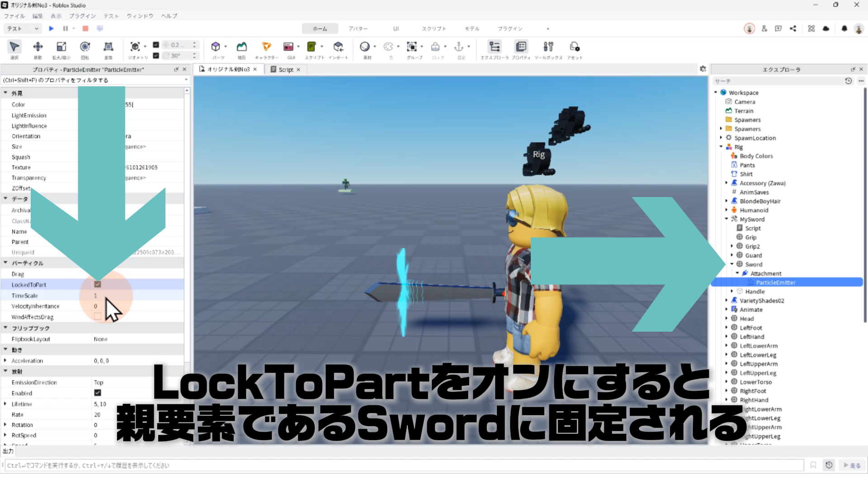
Task: Click the Scale (拡大/縮小) tool
Action: [61, 47]
